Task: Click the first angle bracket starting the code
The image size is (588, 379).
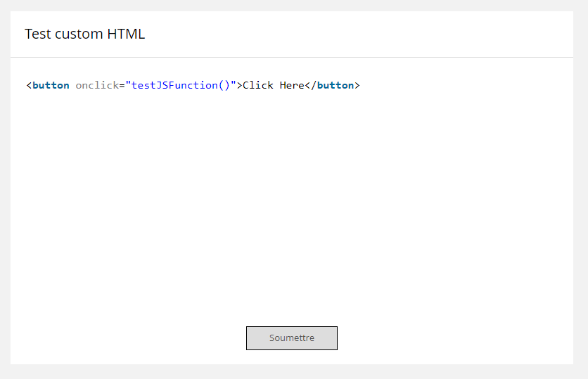Action: (x=29, y=85)
